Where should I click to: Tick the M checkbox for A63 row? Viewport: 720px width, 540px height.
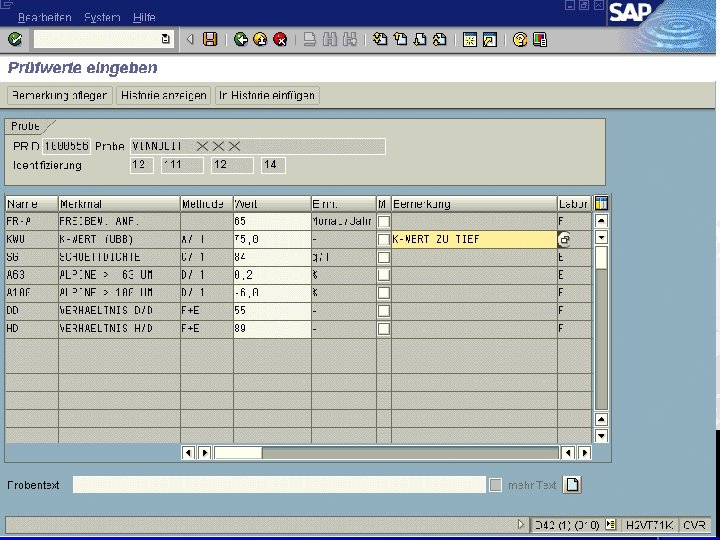[x=383, y=275]
